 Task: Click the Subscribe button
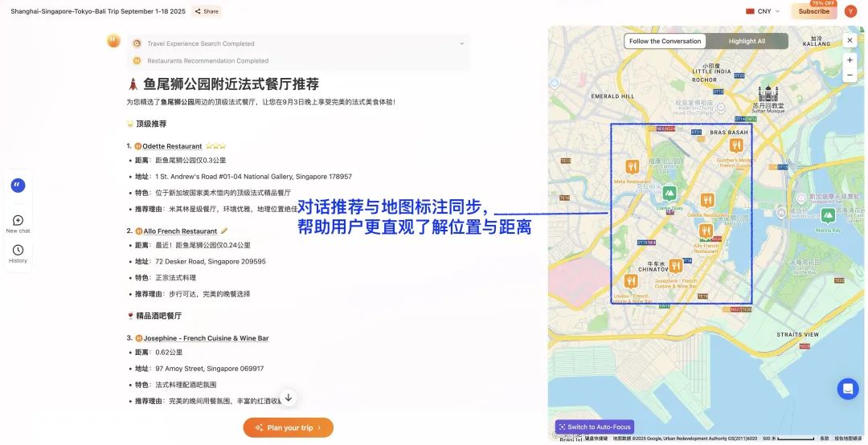813,11
